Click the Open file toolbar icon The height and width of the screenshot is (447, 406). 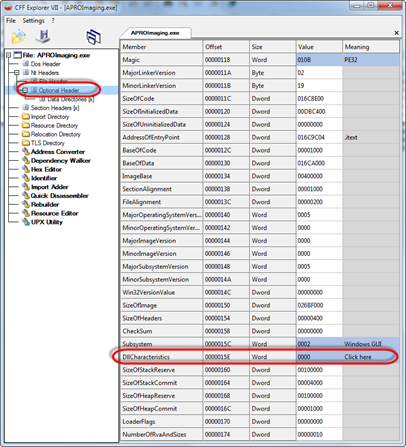point(19,36)
